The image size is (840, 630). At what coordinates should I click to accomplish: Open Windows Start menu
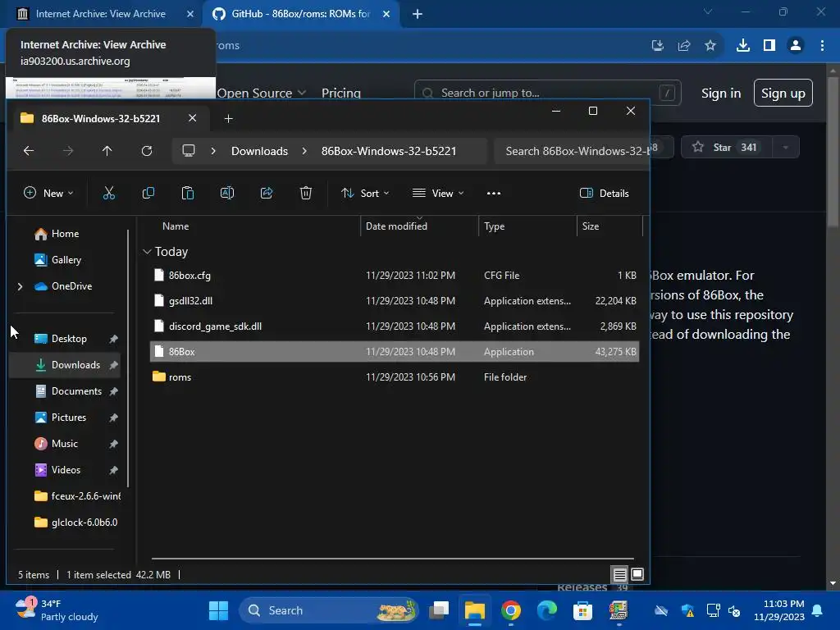pyautogui.click(x=218, y=610)
